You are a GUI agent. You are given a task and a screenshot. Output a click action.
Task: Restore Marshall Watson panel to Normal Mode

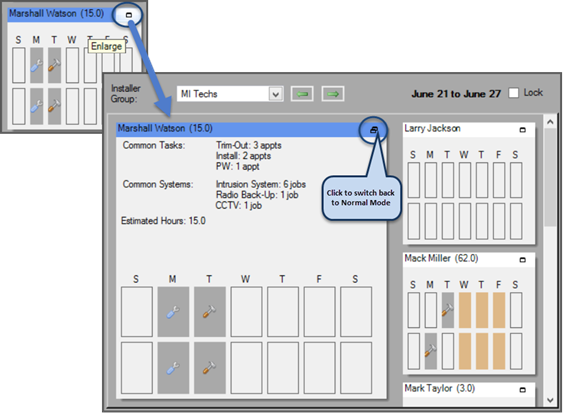(x=374, y=130)
